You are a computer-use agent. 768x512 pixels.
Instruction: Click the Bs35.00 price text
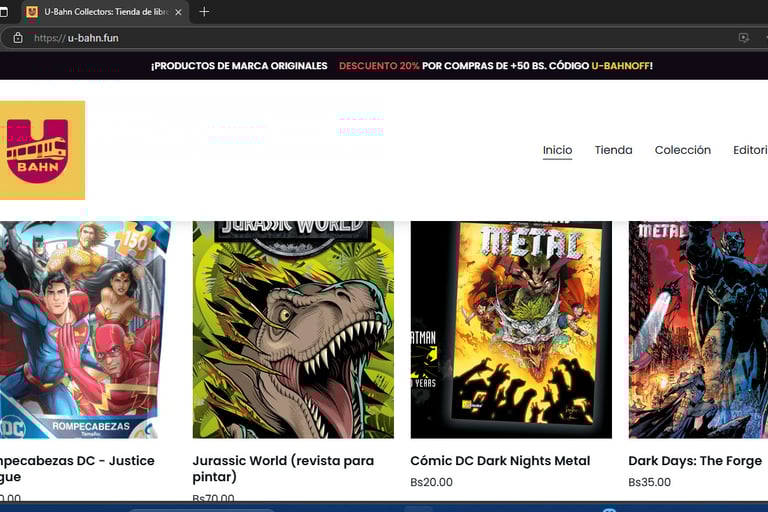649,482
